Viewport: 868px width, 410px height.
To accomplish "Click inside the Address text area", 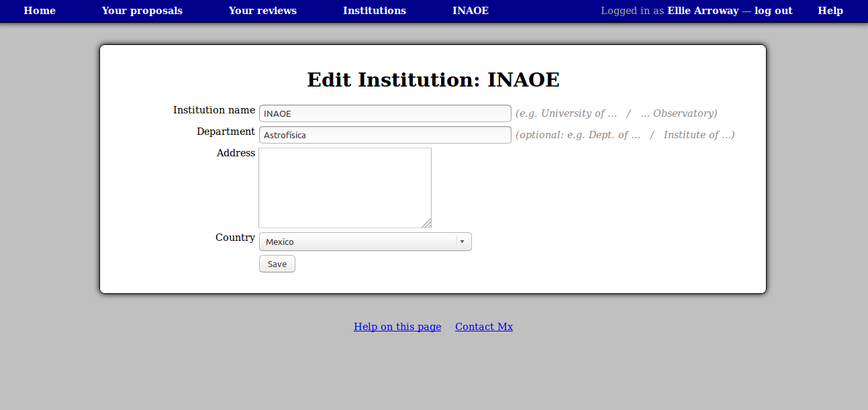I will point(345,188).
